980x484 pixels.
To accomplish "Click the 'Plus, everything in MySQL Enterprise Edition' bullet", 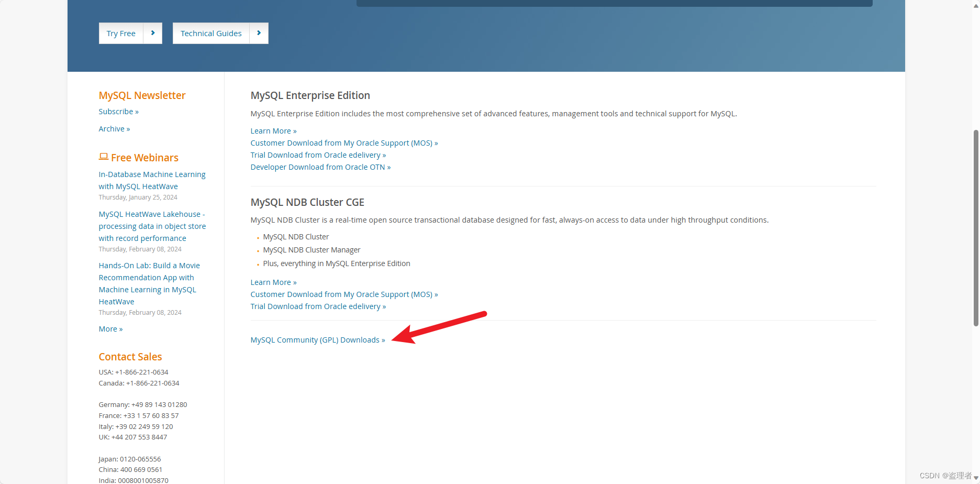I will pos(337,263).
